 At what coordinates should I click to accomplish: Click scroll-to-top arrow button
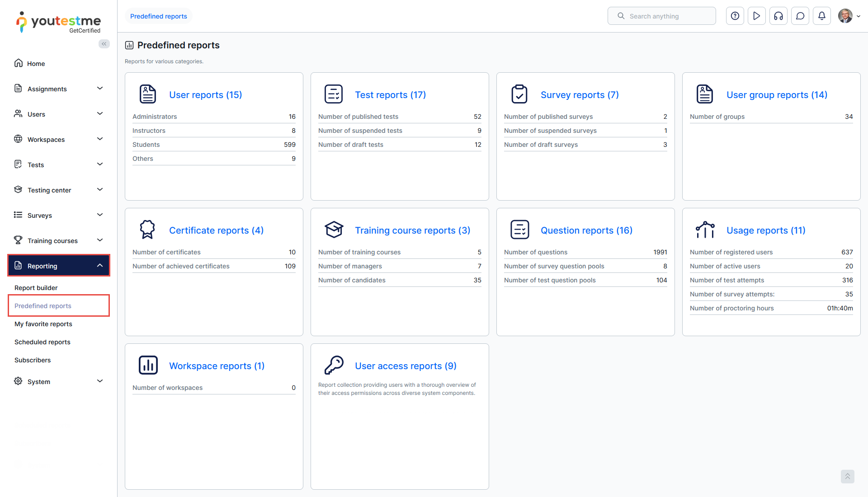tap(847, 476)
